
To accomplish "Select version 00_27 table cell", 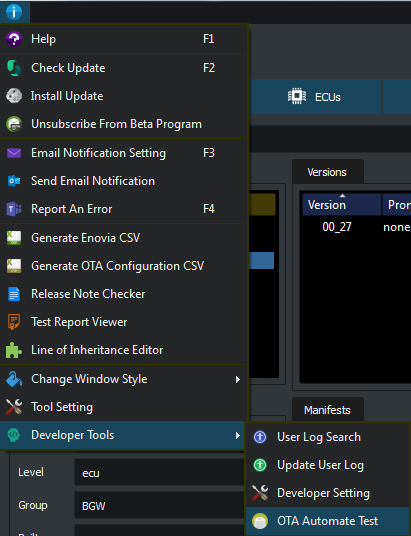I will [x=337, y=227].
